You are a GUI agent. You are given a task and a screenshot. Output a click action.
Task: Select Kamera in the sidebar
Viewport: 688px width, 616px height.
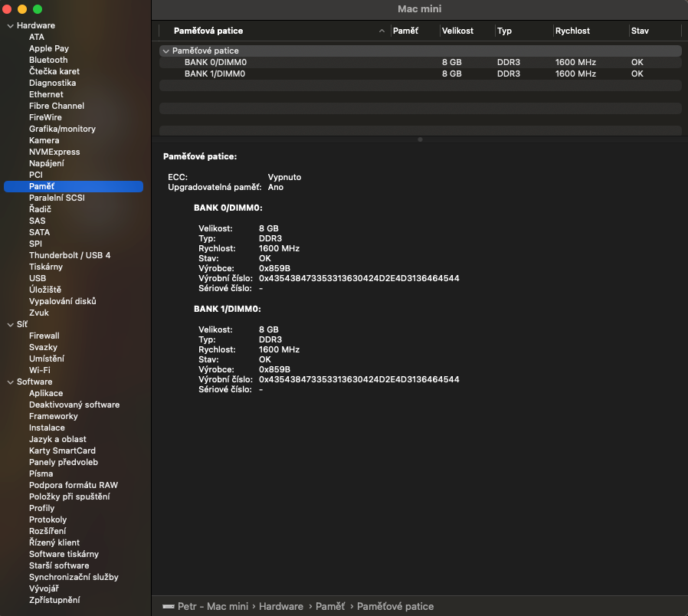(x=44, y=140)
